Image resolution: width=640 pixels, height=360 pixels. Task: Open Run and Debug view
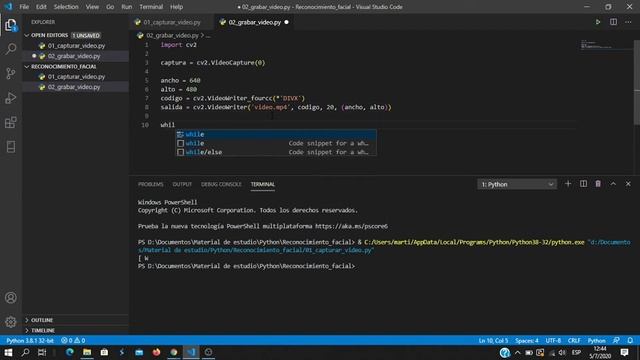coord(11,98)
